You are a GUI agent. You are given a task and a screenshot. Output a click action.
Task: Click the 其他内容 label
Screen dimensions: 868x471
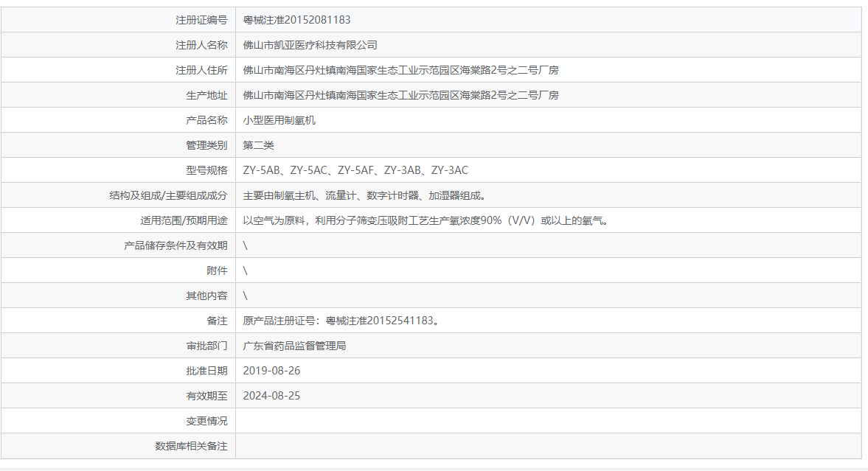pos(206,296)
